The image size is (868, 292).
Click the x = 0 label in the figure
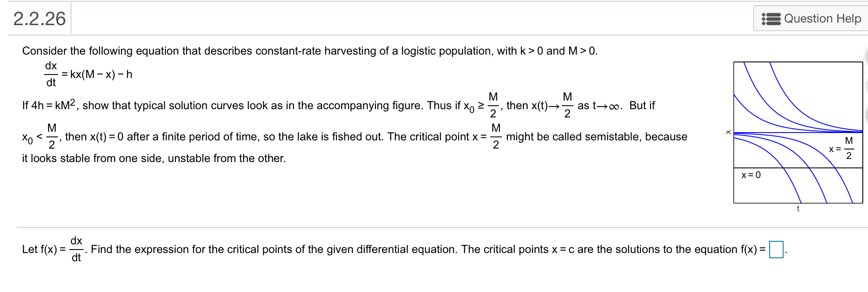[x=751, y=175]
